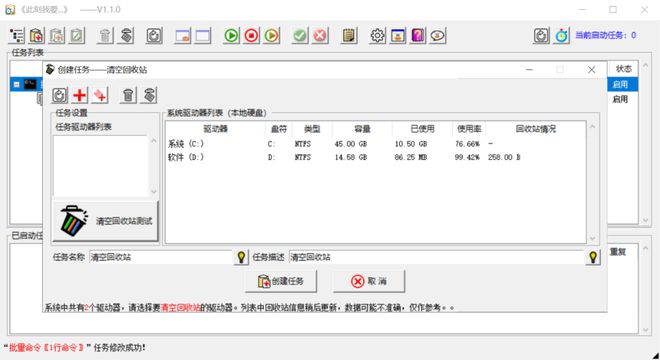Click the 取消 button
Screen dimensions: 660x360
tap(369, 281)
